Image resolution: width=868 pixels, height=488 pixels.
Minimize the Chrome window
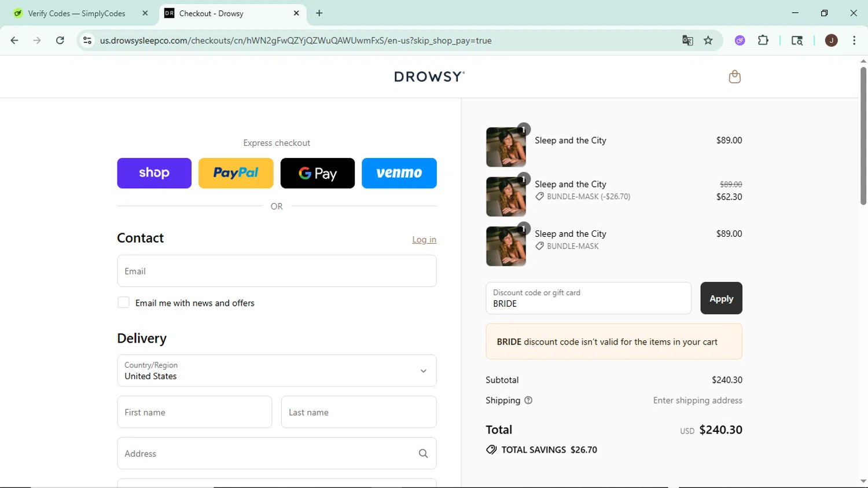coord(795,13)
